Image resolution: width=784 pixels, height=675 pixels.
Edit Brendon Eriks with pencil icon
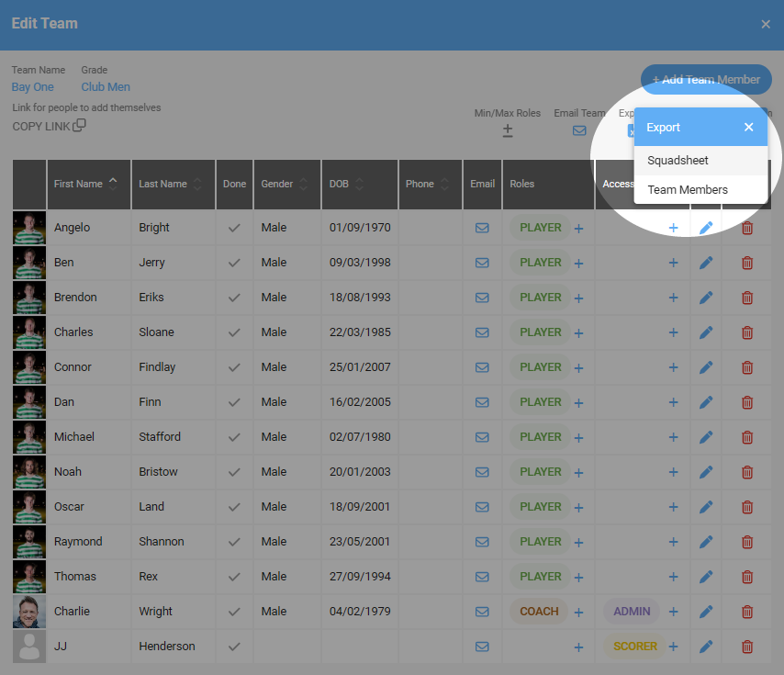pyautogui.click(x=706, y=298)
